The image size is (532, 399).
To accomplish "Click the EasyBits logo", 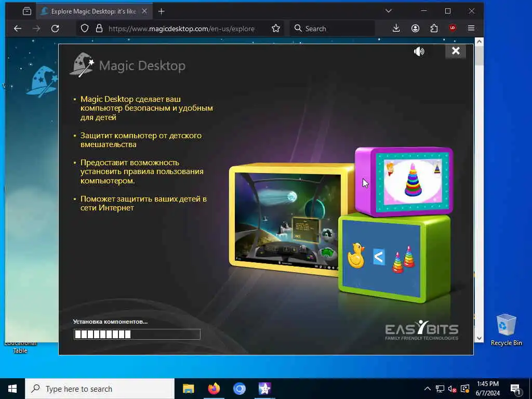I will 422,330.
